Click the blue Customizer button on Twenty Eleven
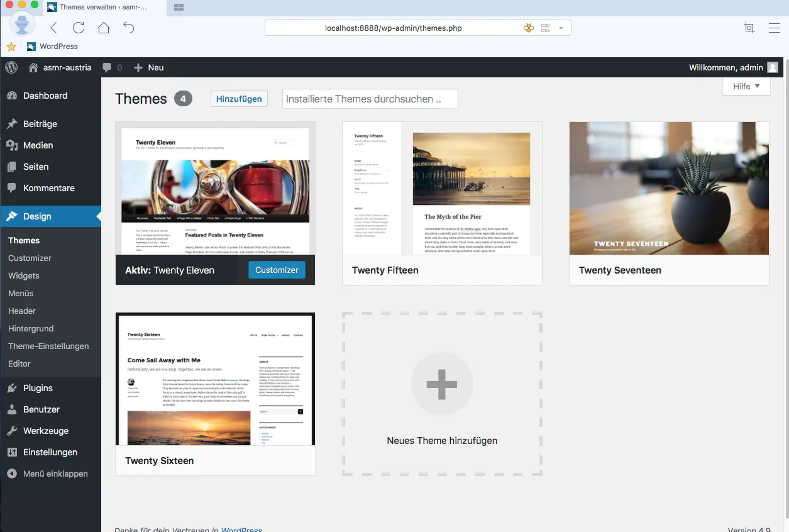The height and width of the screenshot is (532, 789). click(x=277, y=270)
